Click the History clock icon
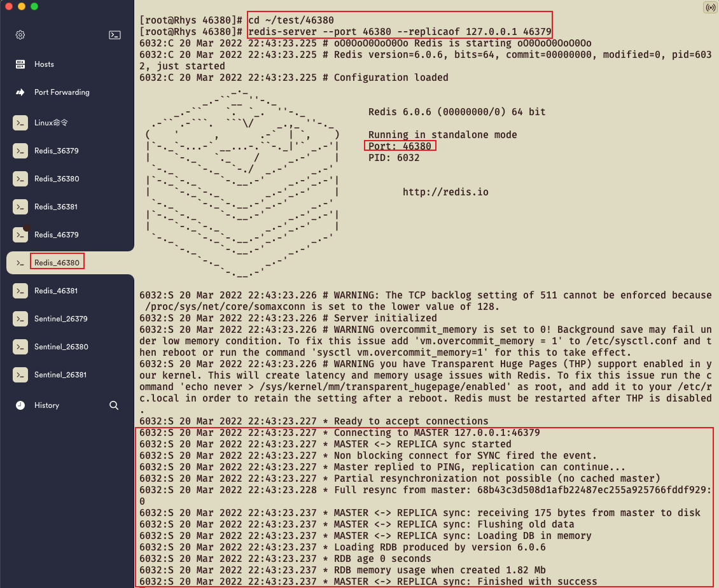This screenshot has height=588, width=719. coord(20,405)
